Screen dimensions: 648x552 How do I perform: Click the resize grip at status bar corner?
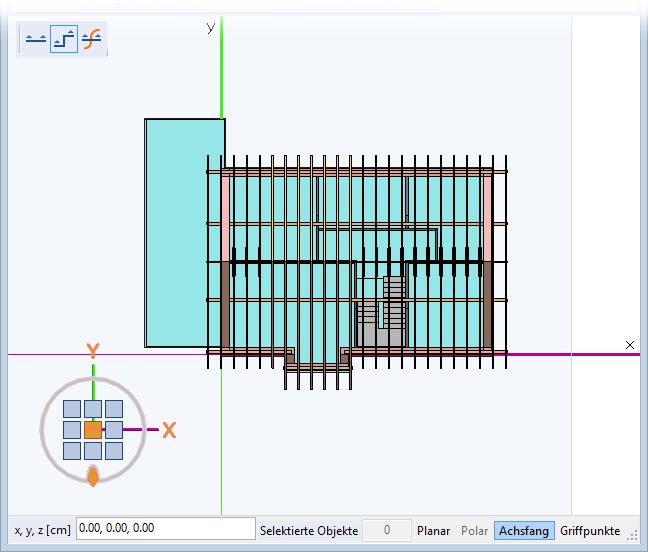pos(632,535)
